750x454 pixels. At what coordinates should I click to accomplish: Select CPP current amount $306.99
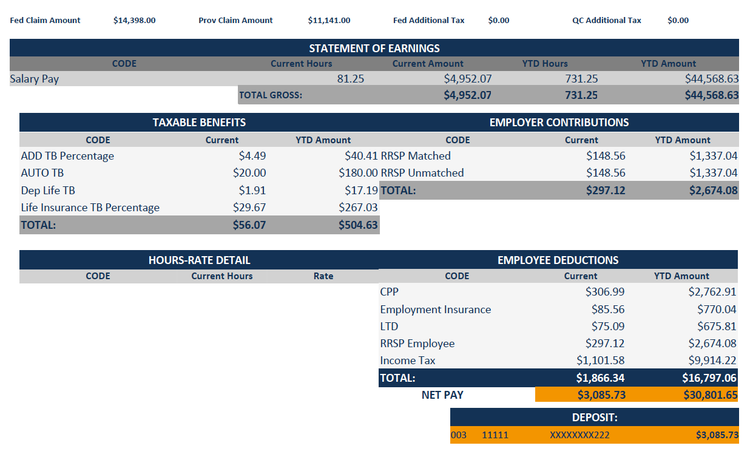605,292
